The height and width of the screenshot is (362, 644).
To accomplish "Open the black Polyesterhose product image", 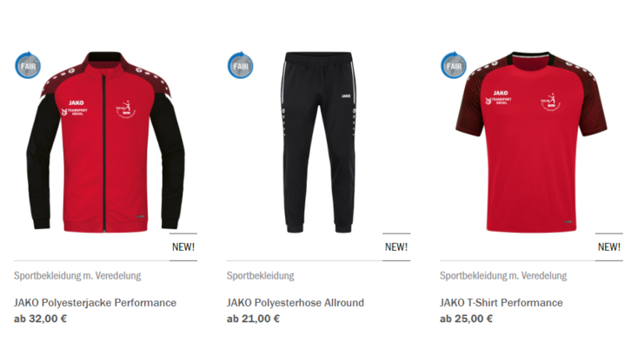I will [x=319, y=142].
